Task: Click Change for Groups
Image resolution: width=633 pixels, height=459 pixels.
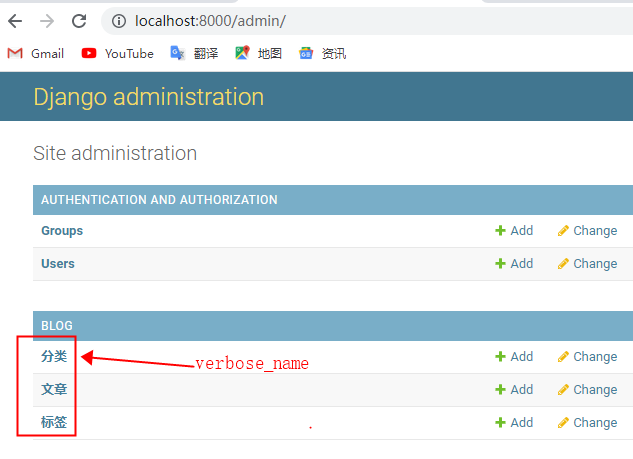Action: click(587, 231)
